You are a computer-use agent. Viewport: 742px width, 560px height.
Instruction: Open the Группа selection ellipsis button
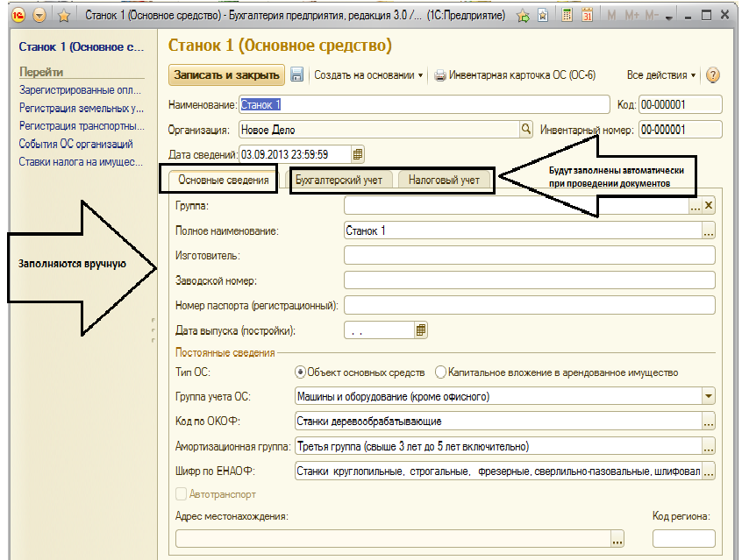point(696,206)
